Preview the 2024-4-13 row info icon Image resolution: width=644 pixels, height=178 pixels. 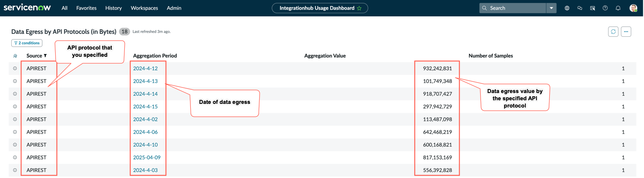pos(15,81)
